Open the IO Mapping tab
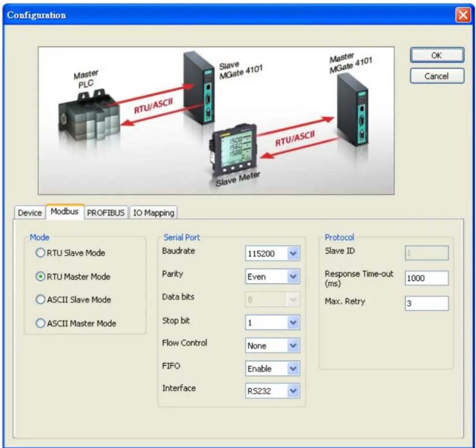 [153, 212]
